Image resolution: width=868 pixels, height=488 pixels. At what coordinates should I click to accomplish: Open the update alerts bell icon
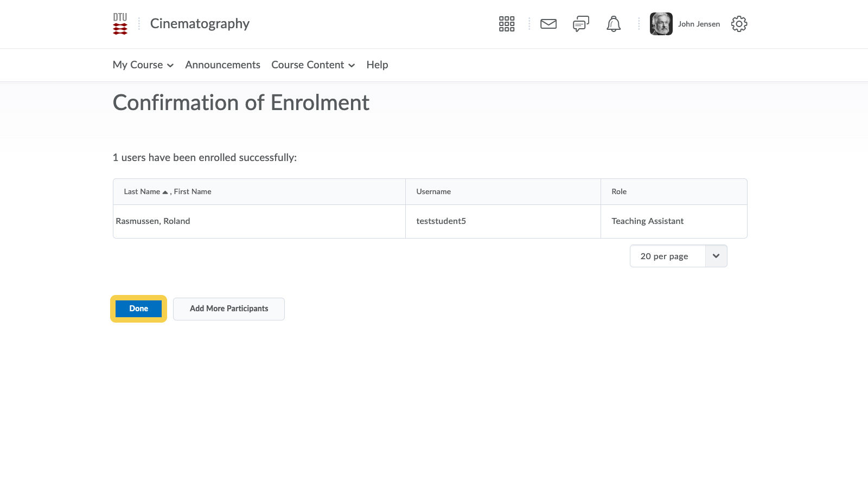click(613, 24)
